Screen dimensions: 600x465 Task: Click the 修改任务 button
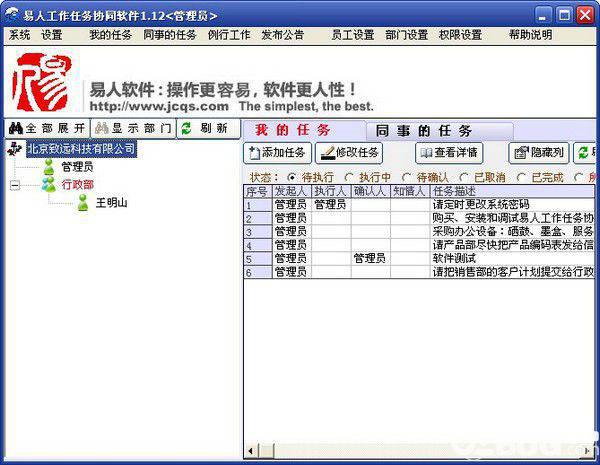point(349,153)
